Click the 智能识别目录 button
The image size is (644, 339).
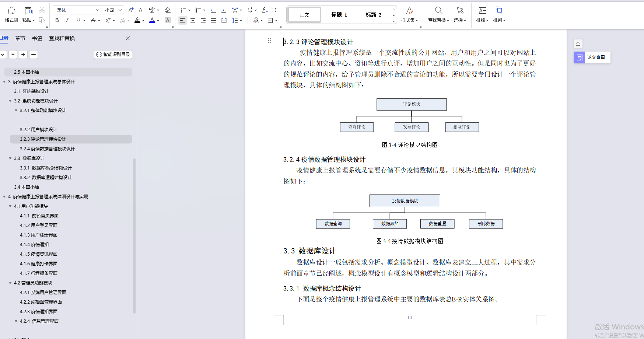click(x=113, y=54)
